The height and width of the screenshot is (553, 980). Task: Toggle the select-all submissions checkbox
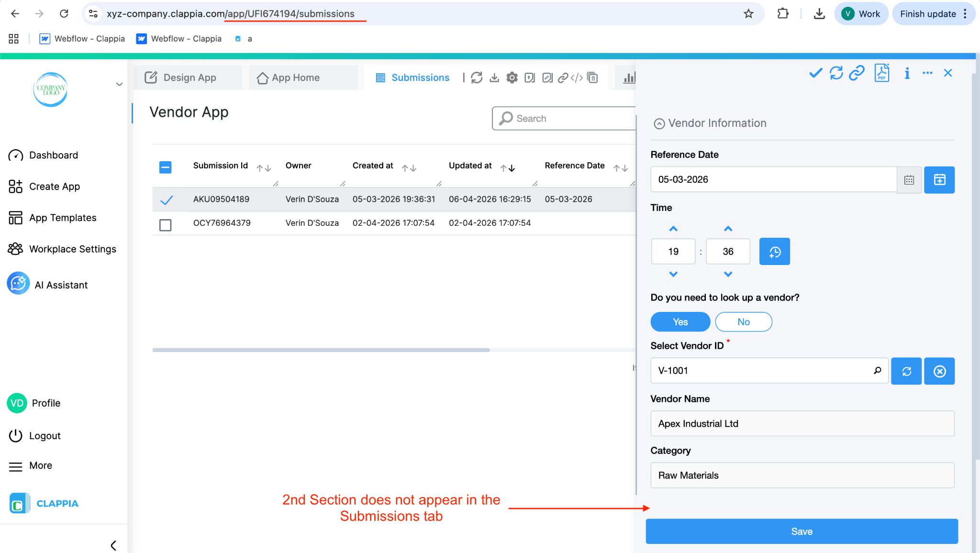[166, 167]
